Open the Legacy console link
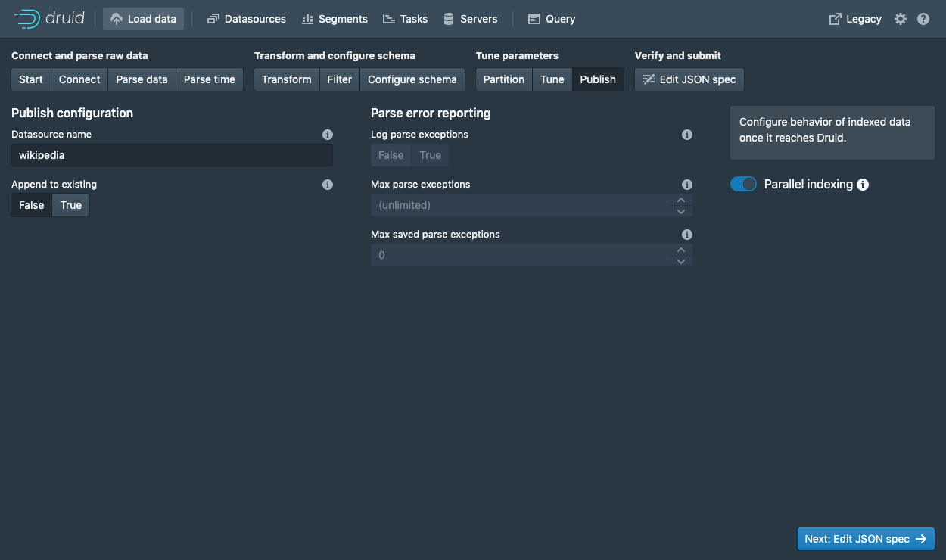 pyautogui.click(x=856, y=19)
